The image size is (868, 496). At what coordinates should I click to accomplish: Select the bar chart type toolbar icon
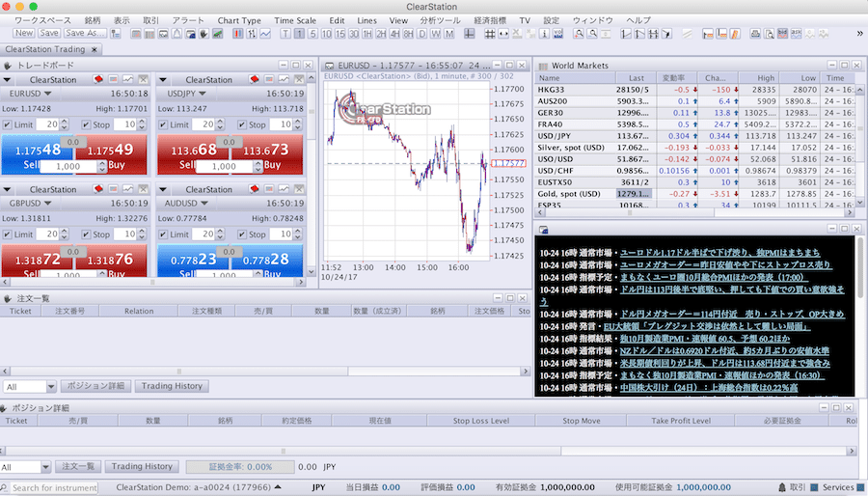[252, 34]
